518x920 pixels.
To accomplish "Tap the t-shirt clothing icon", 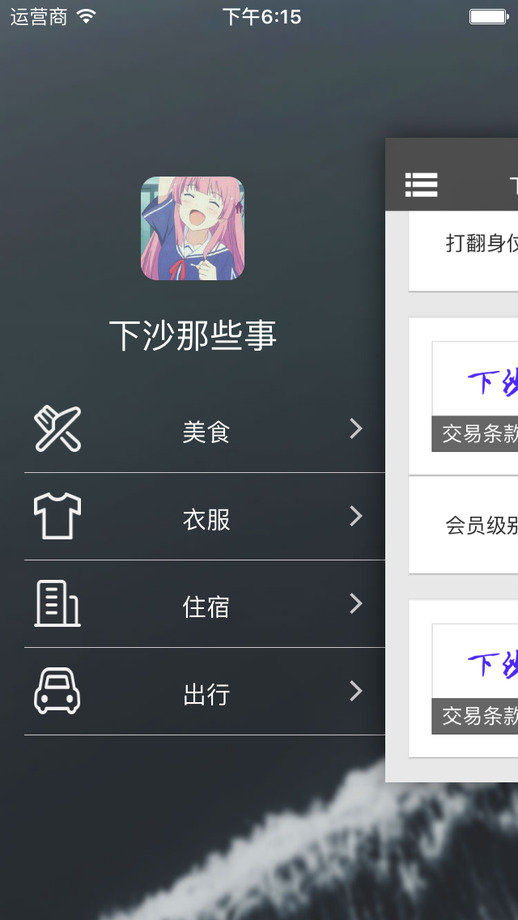I will [x=57, y=516].
